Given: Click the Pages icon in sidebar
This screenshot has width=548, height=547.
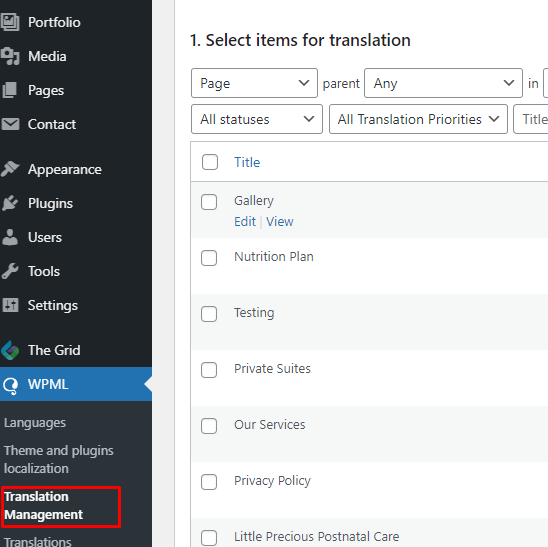Looking at the screenshot, I should [10, 90].
